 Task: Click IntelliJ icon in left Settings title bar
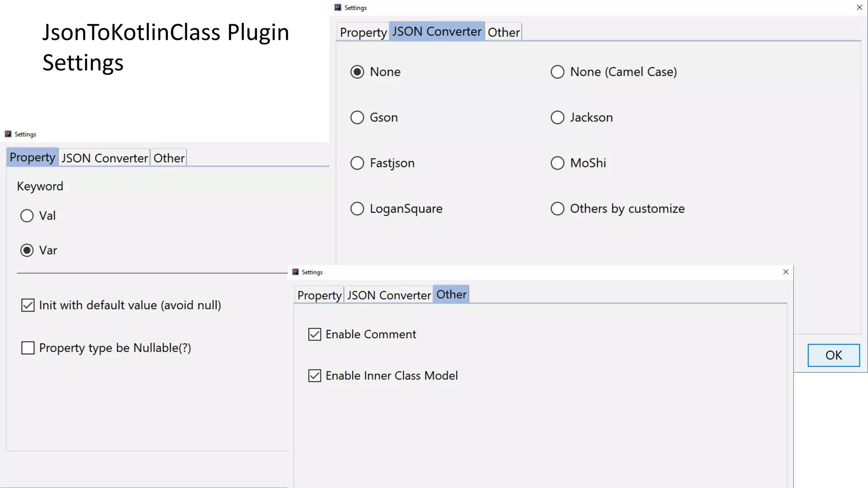point(8,134)
